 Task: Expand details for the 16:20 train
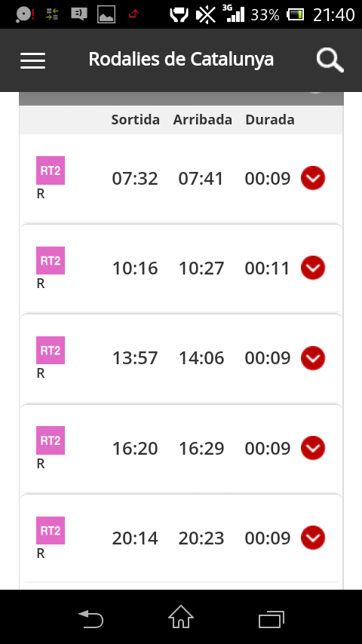click(313, 448)
